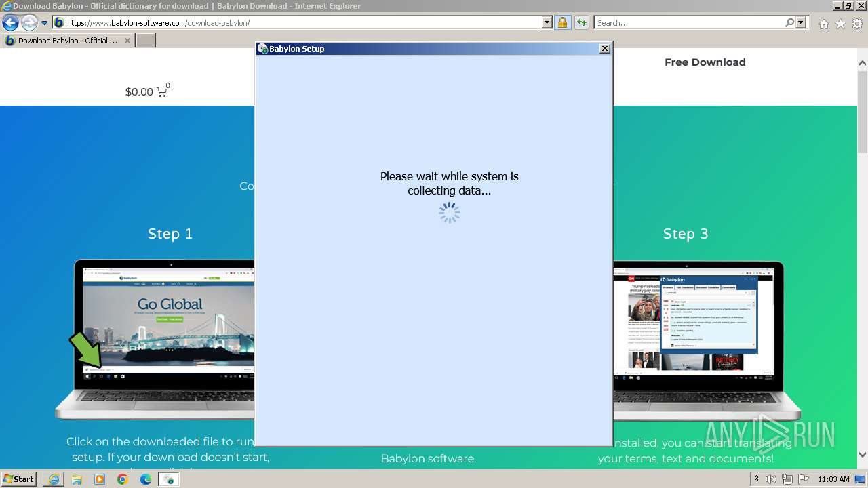Click the volume speaker tray icon
The height and width of the screenshot is (488, 868).
pyautogui.click(x=771, y=479)
